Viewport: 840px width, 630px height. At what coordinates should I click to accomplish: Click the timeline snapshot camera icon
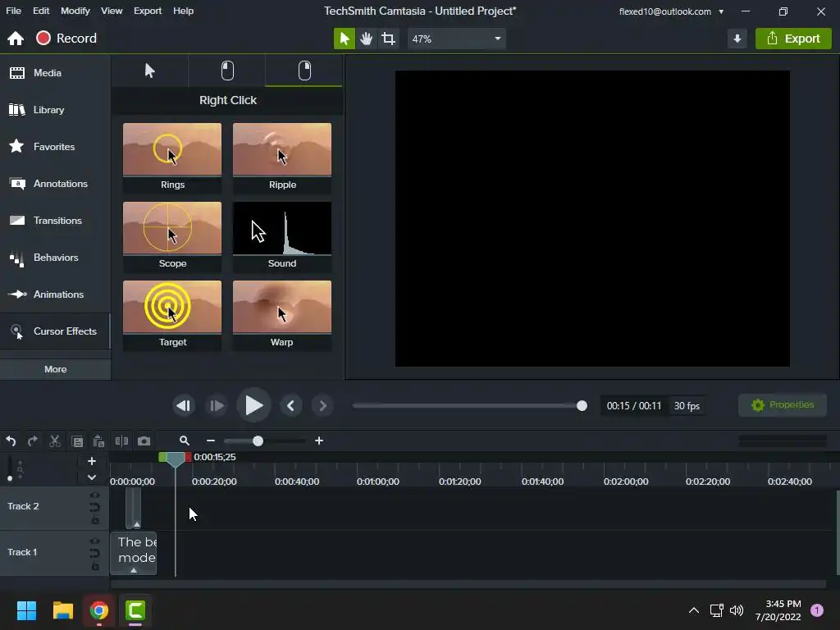(144, 441)
